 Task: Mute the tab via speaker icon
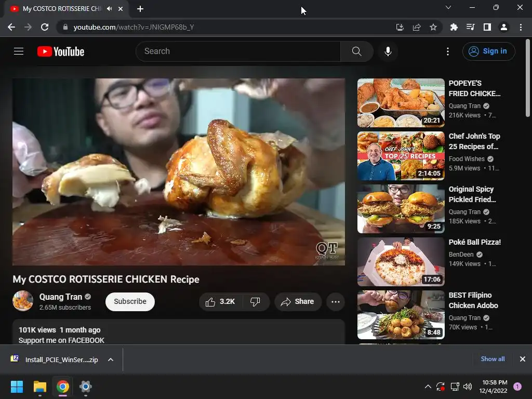click(109, 9)
